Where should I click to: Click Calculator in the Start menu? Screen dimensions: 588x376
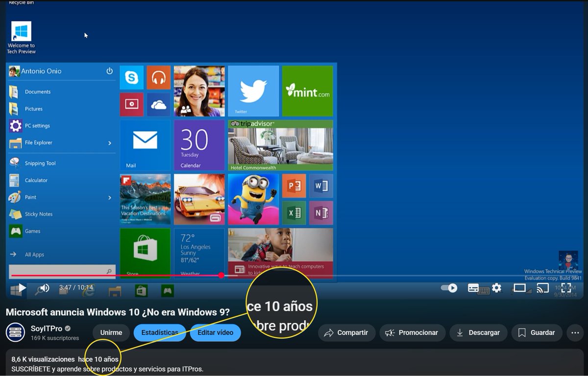36,180
